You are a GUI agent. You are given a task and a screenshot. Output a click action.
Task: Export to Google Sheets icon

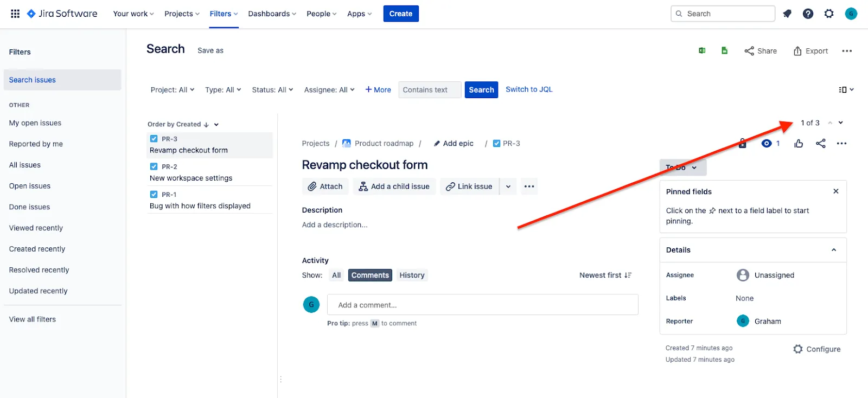(x=724, y=50)
